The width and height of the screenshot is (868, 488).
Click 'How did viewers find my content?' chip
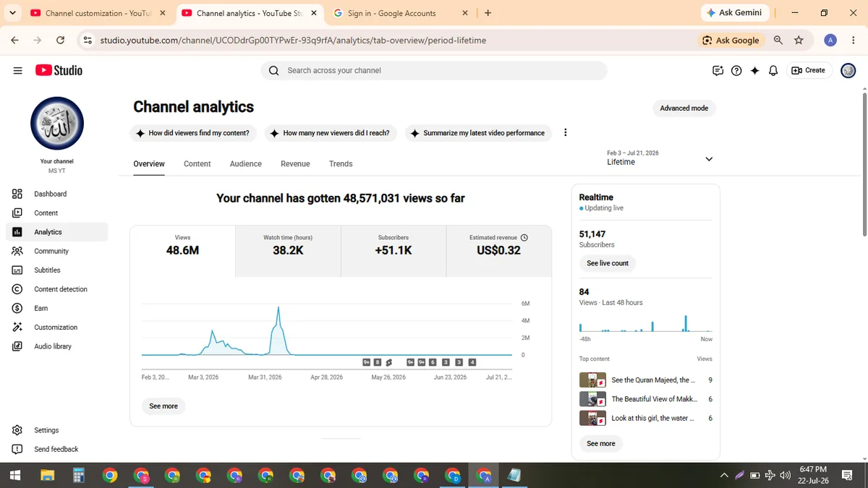click(192, 133)
